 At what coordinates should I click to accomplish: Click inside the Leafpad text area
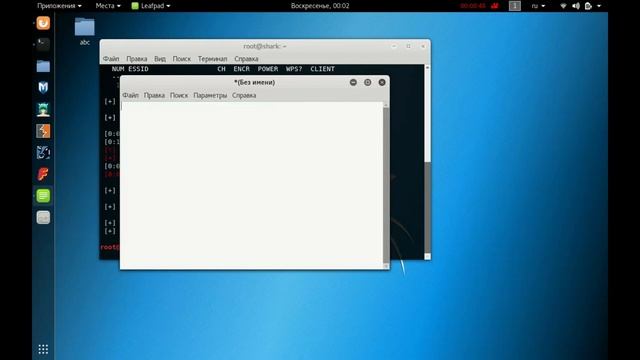[252, 184]
